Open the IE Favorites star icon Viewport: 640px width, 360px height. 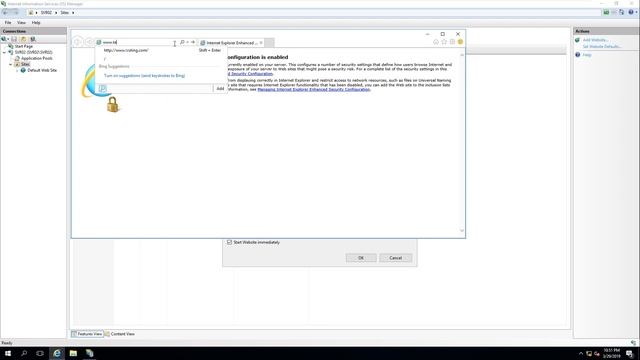point(444,42)
